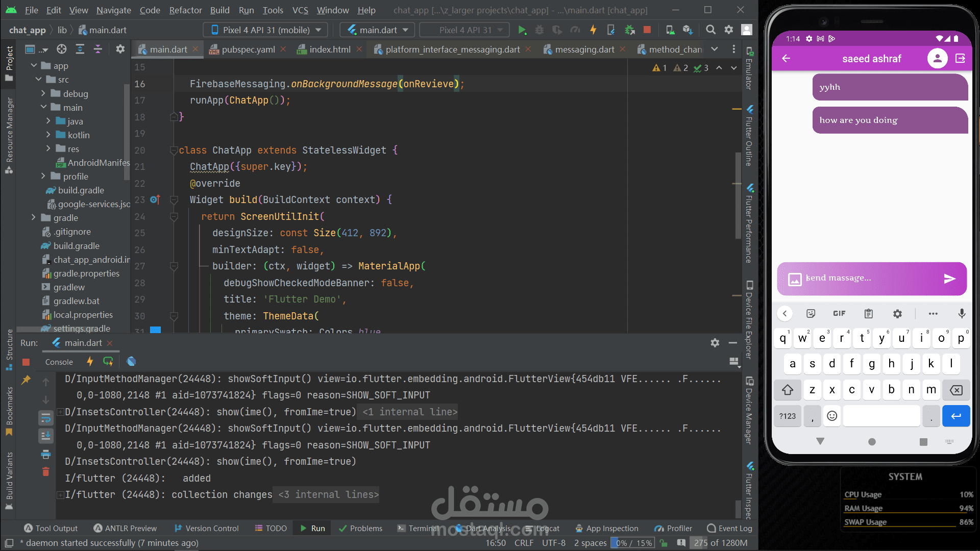
Task: Toggle Flutter Outline side panel button
Action: (x=749, y=136)
